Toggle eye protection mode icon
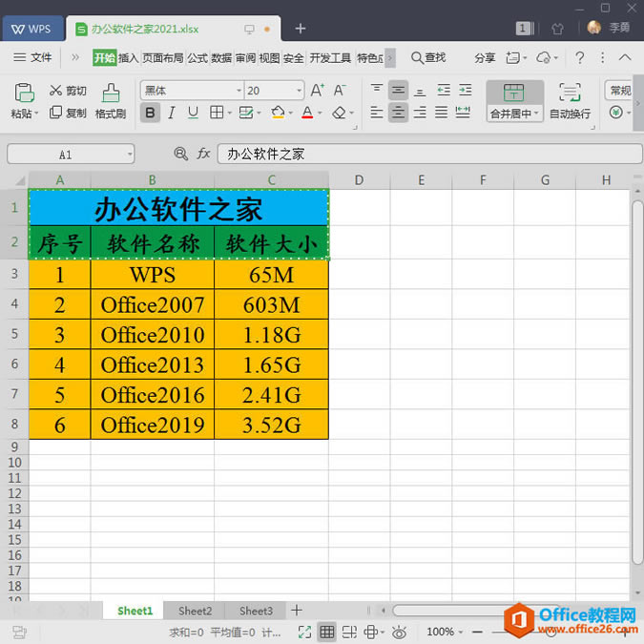The width and height of the screenshot is (644, 644). tap(399, 633)
